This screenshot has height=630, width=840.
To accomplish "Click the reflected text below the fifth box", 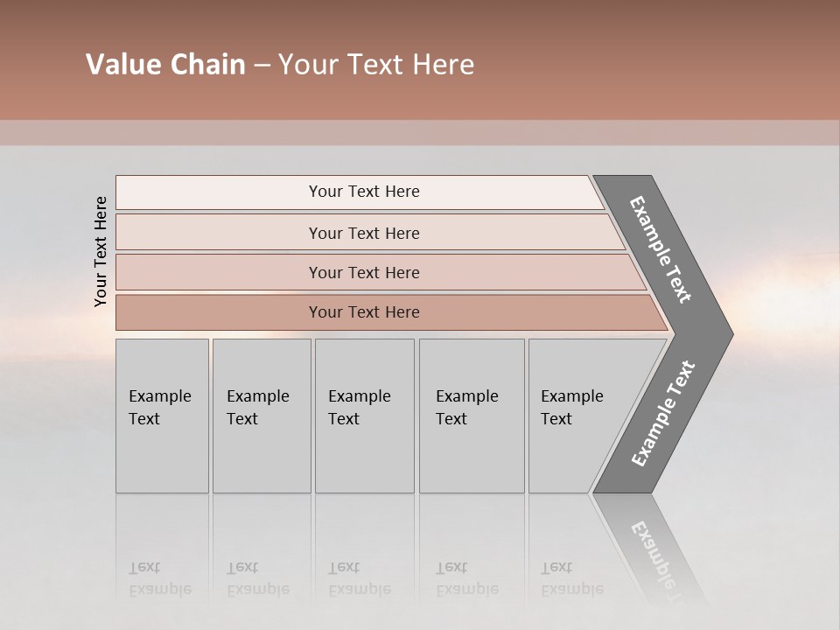I will click(x=571, y=578).
